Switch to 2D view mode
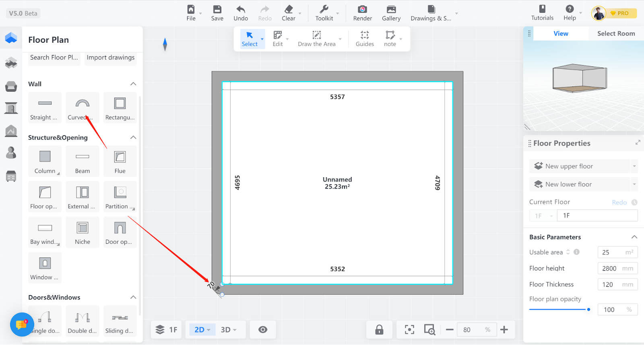 pos(202,330)
